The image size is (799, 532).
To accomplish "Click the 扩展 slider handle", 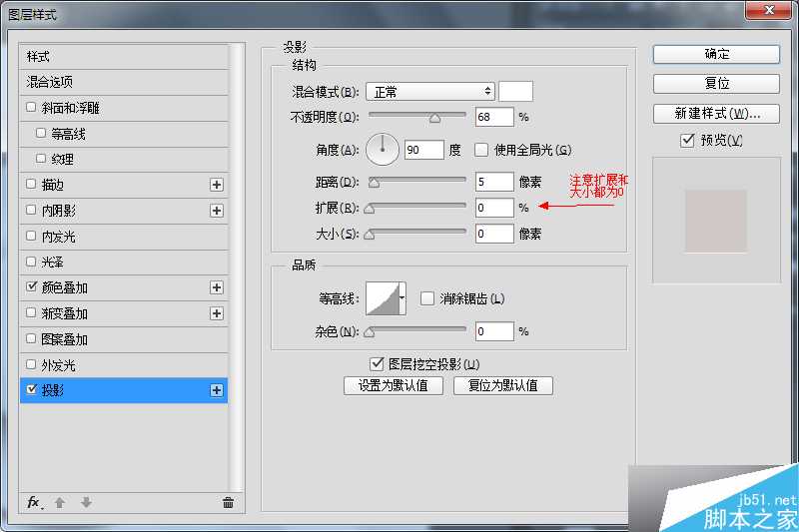I will 370,209.
